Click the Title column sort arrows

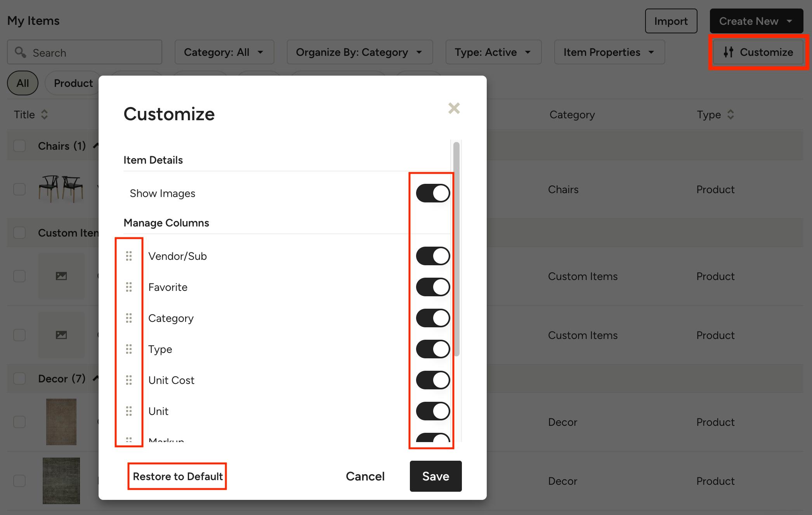click(x=44, y=114)
